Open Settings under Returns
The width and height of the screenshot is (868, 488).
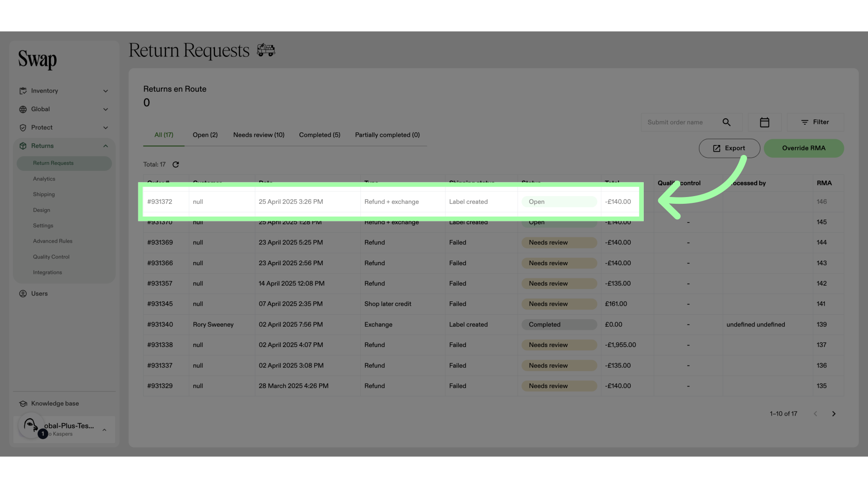(x=43, y=225)
